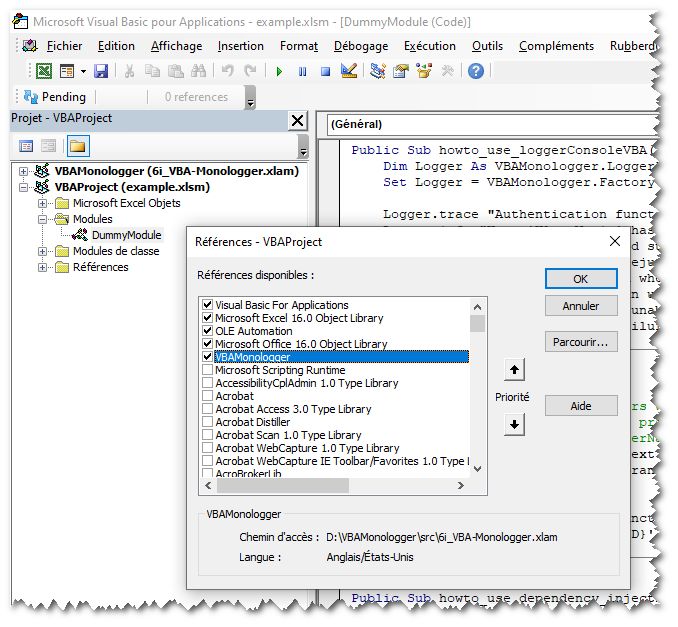678x627 pixels.
Task: Collapse the Modules folder
Action: pyautogui.click(x=42, y=219)
